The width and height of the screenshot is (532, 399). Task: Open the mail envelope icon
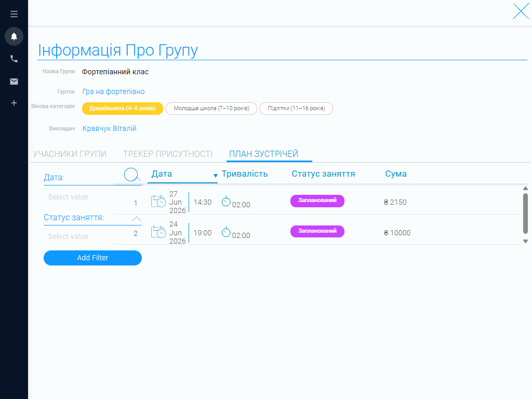point(14,82)
